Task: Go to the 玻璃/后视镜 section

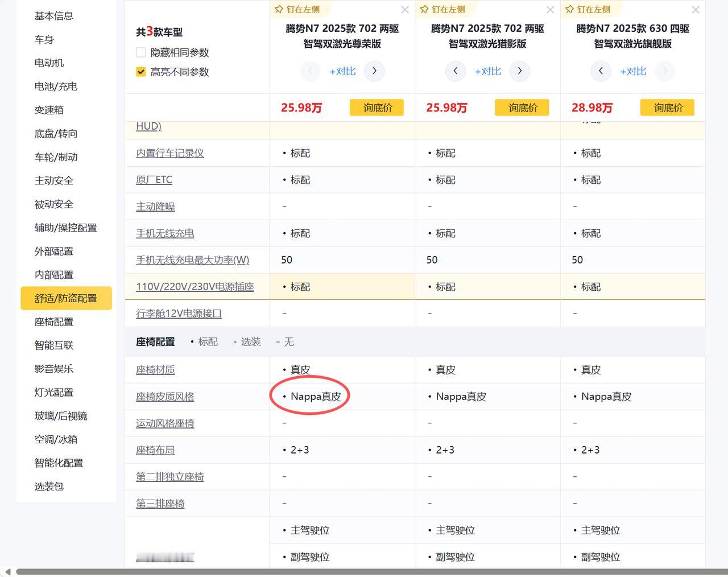Action: [61, 416]
